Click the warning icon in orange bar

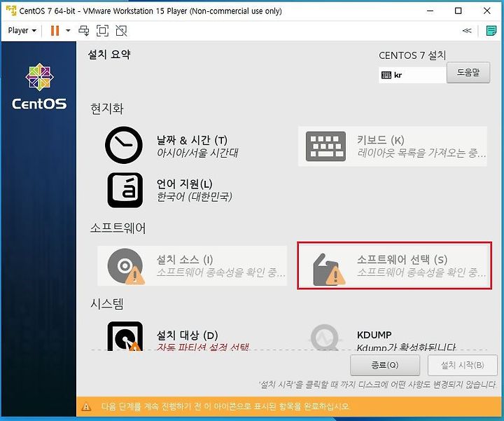tap(86, 407)
